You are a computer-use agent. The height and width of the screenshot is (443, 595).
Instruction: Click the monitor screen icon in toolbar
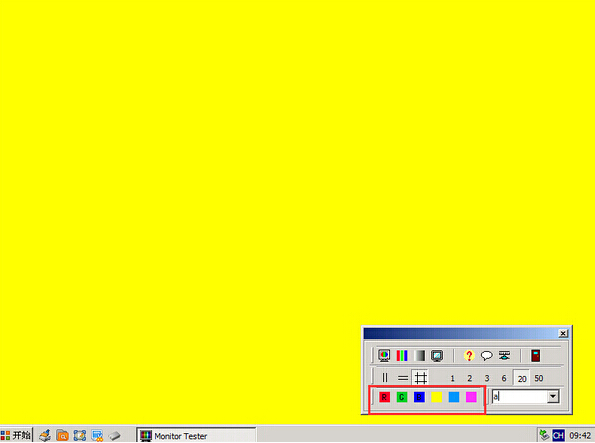[437, 356]
